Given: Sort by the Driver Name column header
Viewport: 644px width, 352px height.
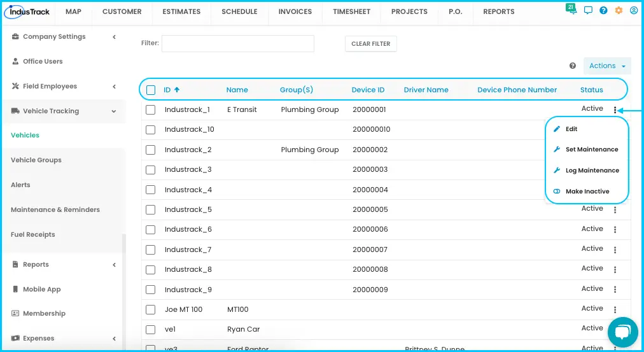Looking at the screenshot, I should [426, 90].
